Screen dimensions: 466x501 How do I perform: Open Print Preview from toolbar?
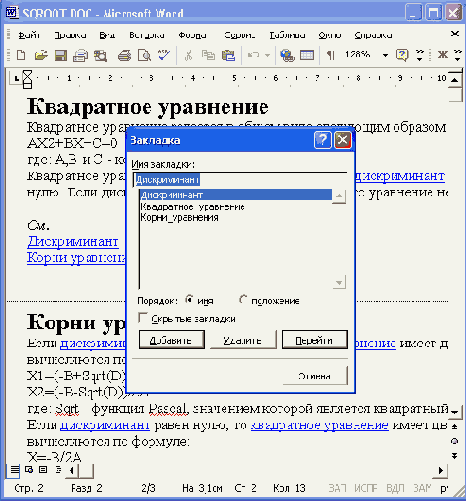tap(144, 55)
